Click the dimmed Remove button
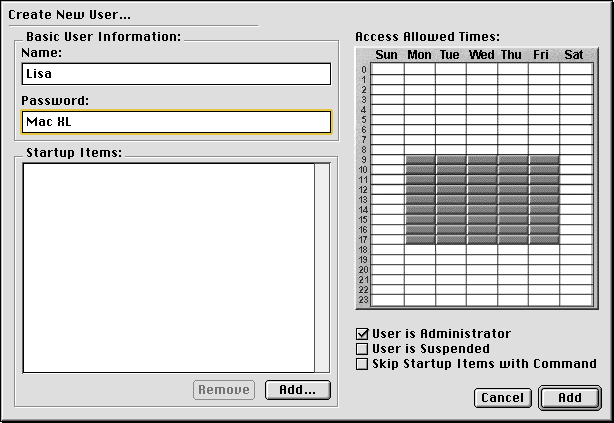 point(224,390)
